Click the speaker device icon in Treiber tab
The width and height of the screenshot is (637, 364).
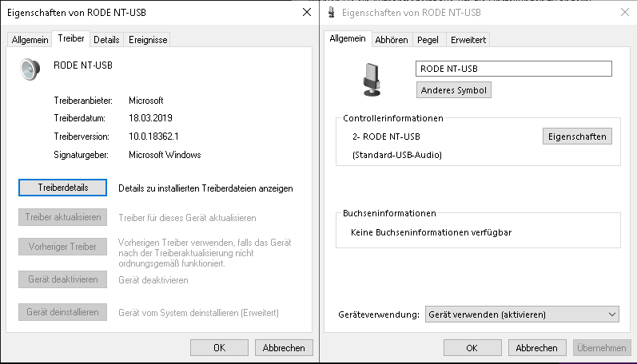click(x=30, y=69)
